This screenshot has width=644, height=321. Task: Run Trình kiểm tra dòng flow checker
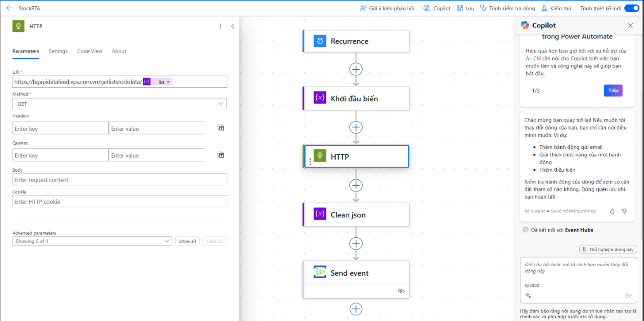pyautogui.click(x=507, y=8)
